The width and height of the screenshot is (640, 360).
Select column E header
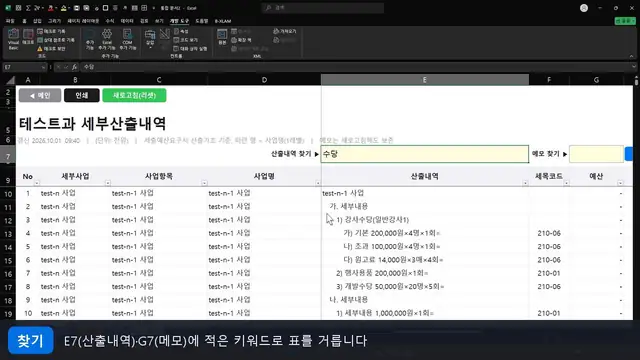[424, 80]
